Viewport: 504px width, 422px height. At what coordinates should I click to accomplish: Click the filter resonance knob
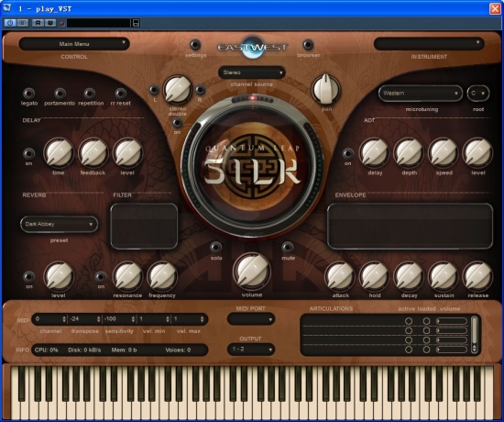[127, 276]
